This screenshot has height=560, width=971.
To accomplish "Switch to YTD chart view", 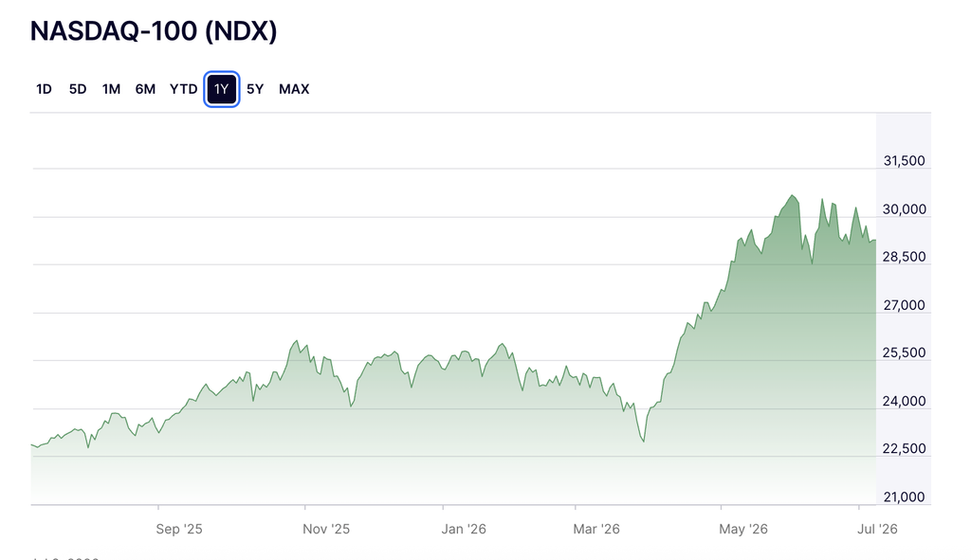I will point(183,89).
